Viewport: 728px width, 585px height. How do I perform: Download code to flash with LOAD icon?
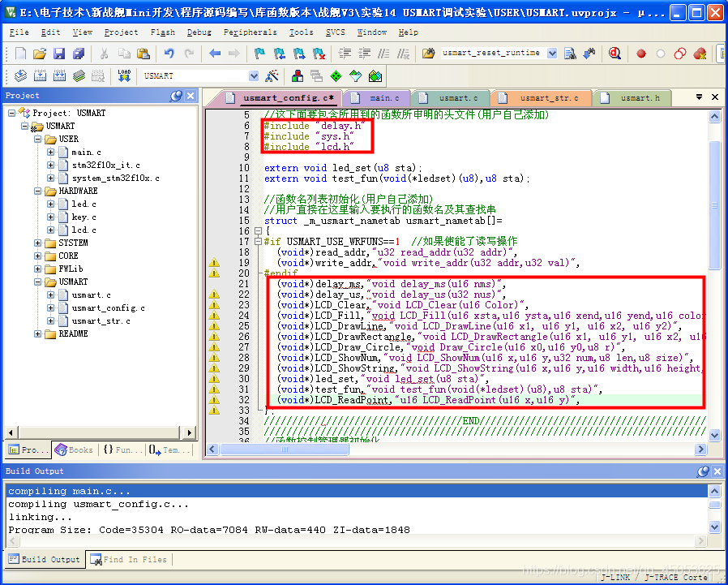click(124, 75)
